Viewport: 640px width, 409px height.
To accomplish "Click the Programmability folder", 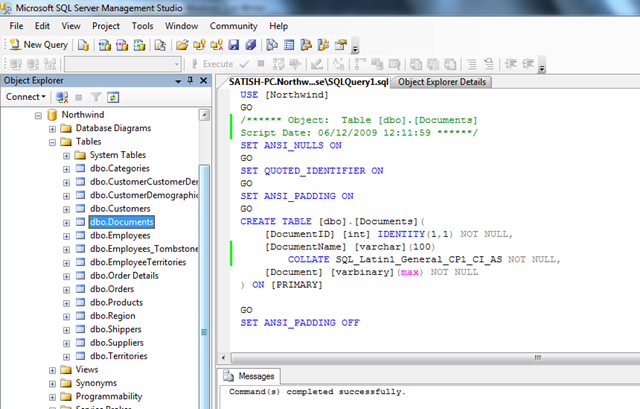I will (109, 396).
